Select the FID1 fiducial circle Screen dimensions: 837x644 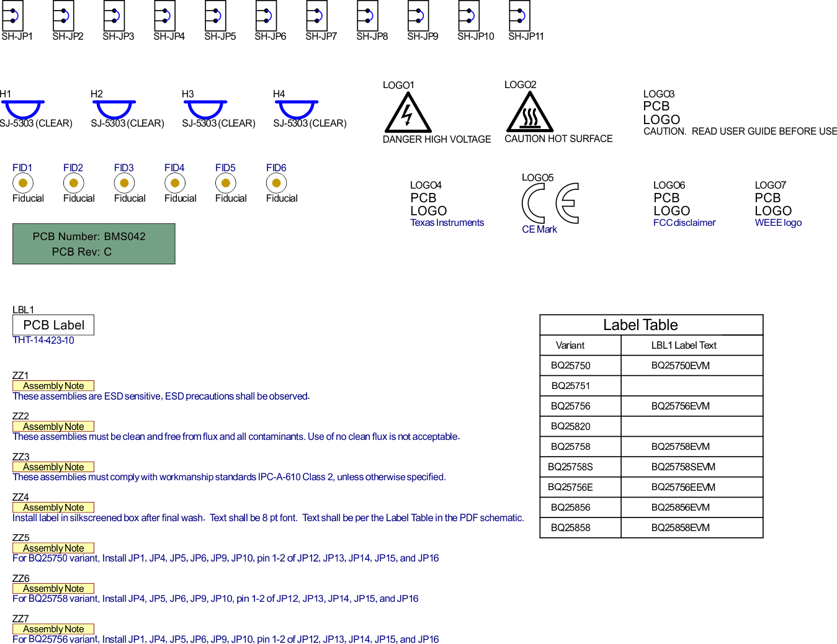(23, 183)
